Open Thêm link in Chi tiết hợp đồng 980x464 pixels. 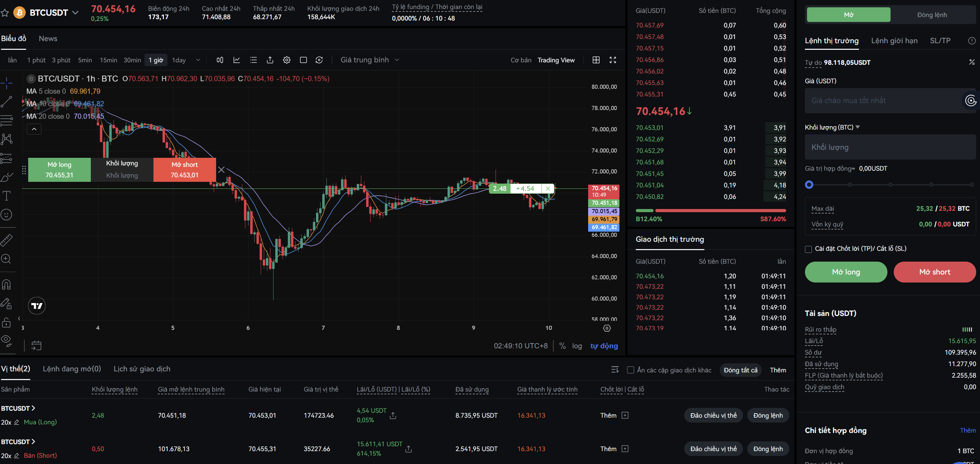tap(967, 431)
